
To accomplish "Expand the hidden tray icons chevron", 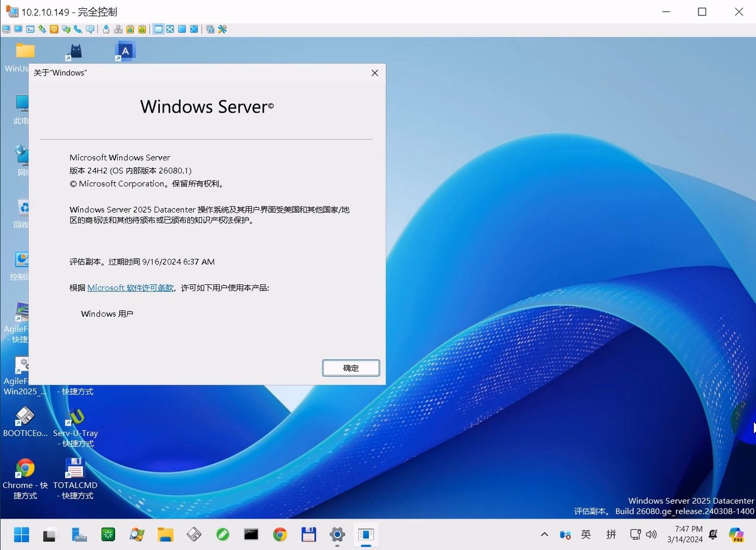I will pos(545,535).
